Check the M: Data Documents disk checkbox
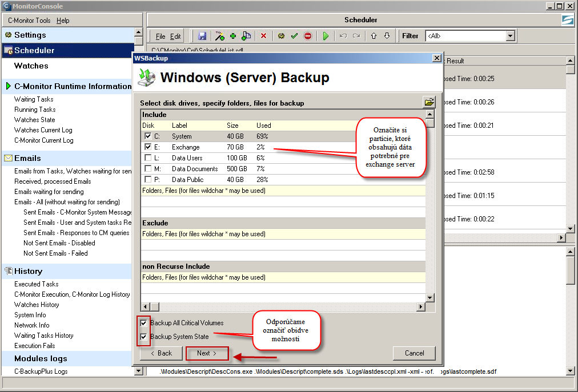Image resolution: width=578 pixels, height=392 pixels. 148,169
